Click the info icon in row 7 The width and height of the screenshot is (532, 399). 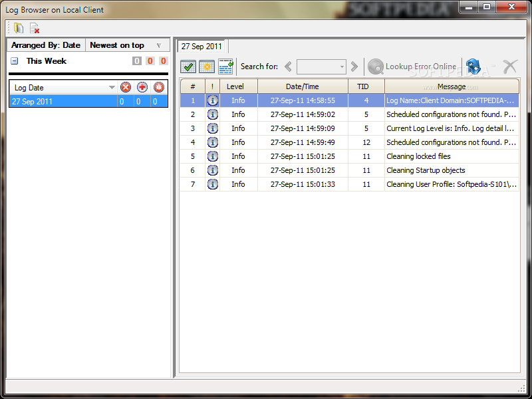(213, 184)
